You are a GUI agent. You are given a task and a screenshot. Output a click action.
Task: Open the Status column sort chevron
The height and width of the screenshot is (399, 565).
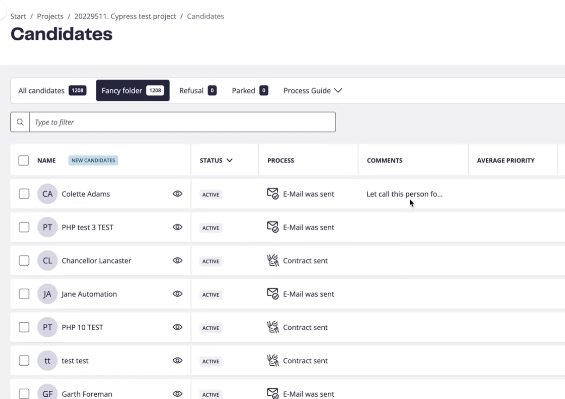tap(230, 160)
